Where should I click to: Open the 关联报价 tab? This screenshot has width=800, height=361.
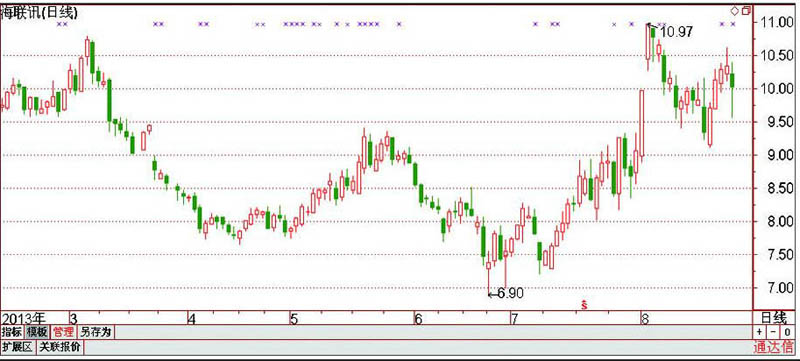pyautogui.click(x=60, y=348)
